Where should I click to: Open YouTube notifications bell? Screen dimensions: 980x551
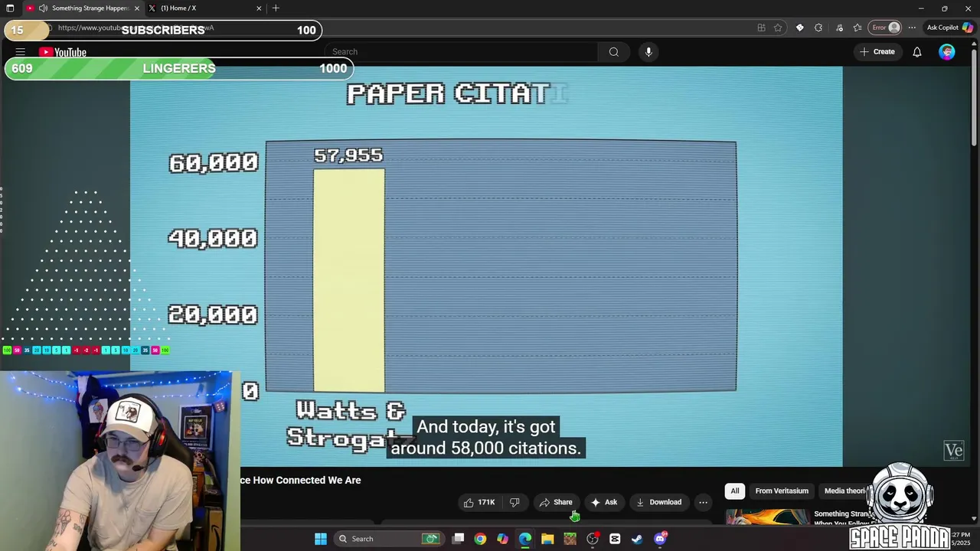tap(916, 52)
